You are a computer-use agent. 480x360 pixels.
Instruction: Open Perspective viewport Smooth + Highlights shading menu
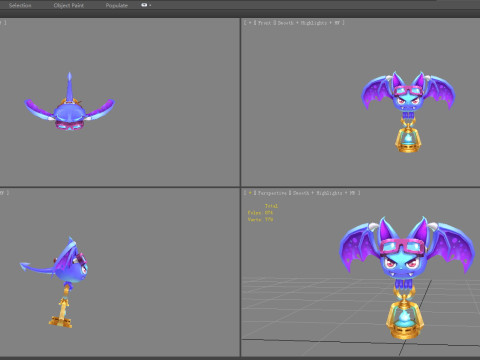tap(318, 193)
